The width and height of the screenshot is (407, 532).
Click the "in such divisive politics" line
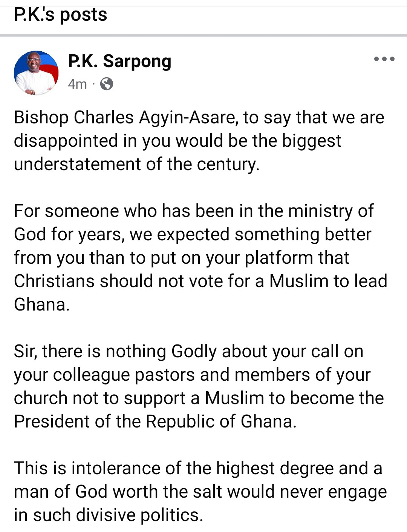(x=108, y=515)
